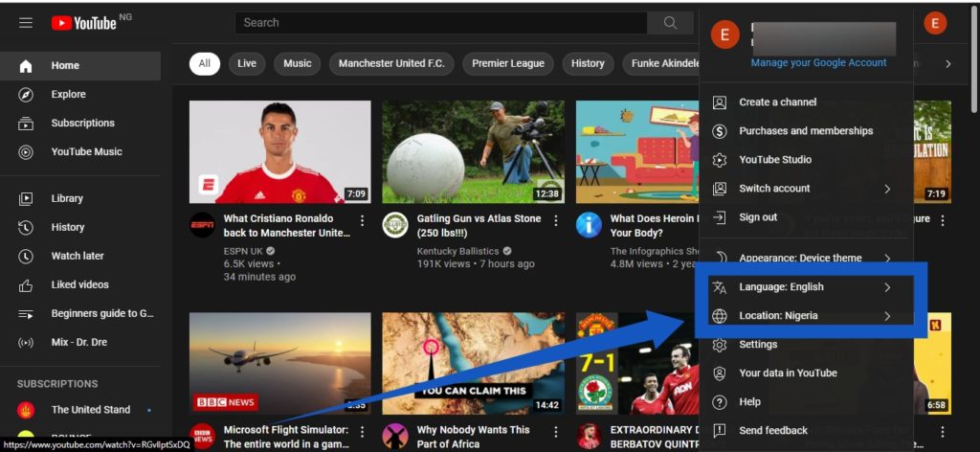
Task: Open the Why Nobody Wants This Part thumbnail
Action: coord(473,364)
